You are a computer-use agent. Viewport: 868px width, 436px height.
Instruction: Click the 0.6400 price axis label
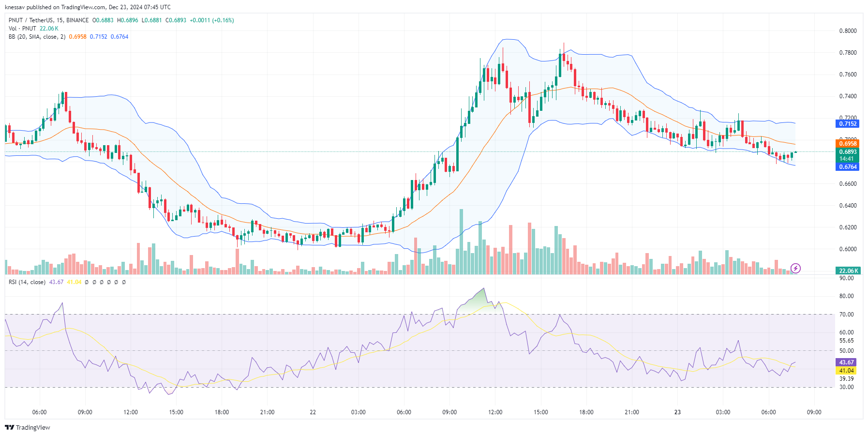[x=848, y=206]
